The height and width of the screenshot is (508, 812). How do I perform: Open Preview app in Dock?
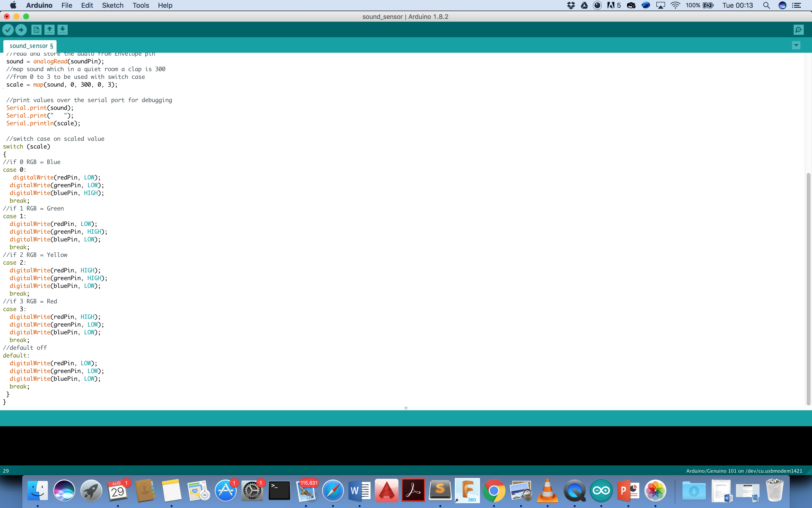(521, 491)
